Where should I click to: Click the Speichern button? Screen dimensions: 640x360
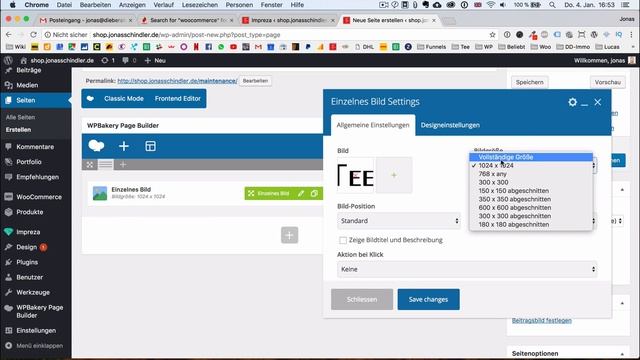529,82
